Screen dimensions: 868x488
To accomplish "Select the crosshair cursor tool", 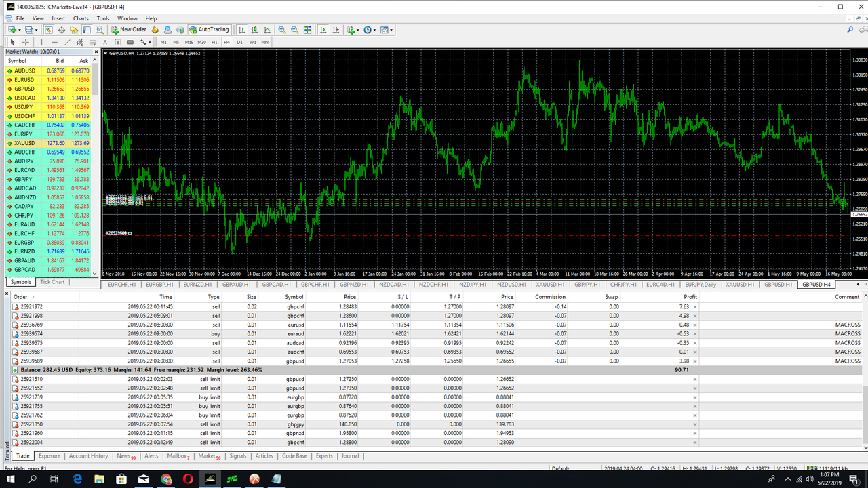I will coord(26,42).
